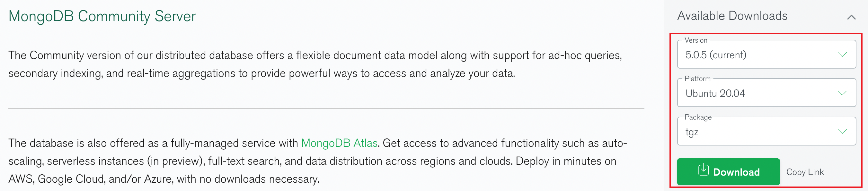Open the MongoDB Atlas hyperlink
The width and height of the screenshot is (868, 191).
[339, 143]
